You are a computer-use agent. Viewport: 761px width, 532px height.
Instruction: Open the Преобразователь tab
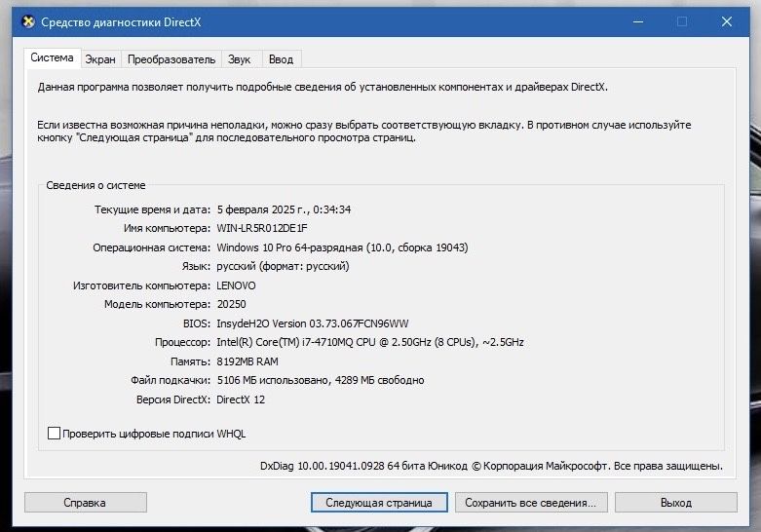coord(171,59)
